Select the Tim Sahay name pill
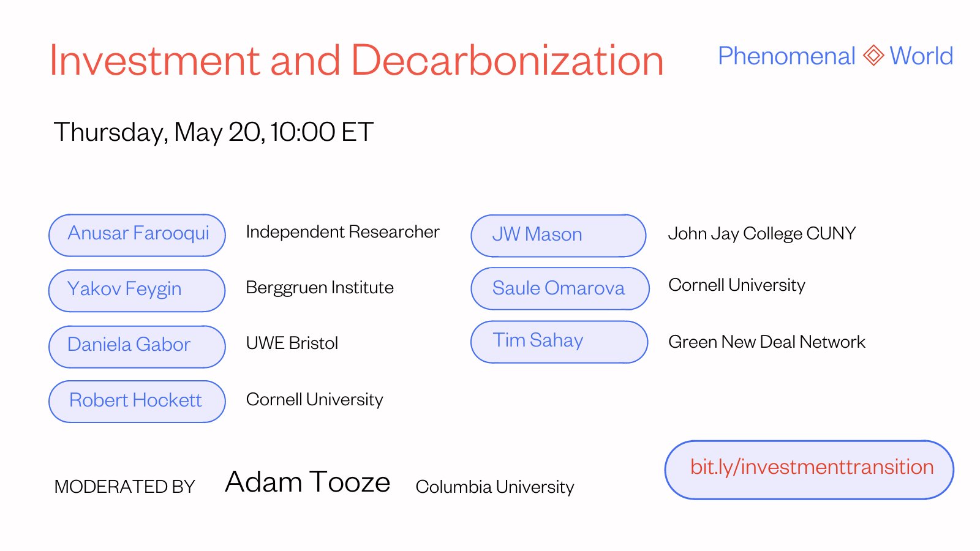 559,342
